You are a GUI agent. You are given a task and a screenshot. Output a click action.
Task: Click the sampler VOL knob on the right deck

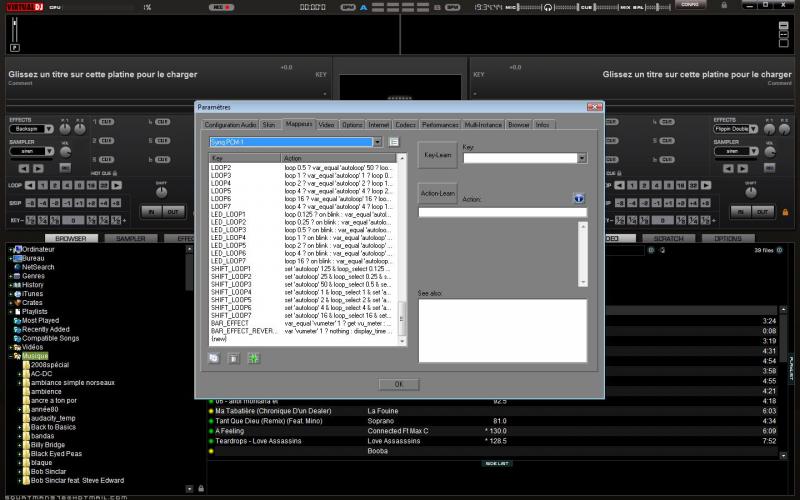pos(770,152)
